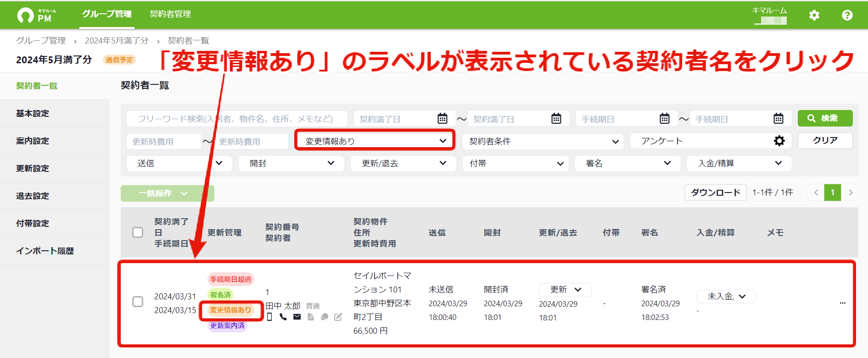Image resolution: width=868 pixels, height=358 pixels.
Task: Expand the 未入金 payment status dropdown
Action: point(726,297)
